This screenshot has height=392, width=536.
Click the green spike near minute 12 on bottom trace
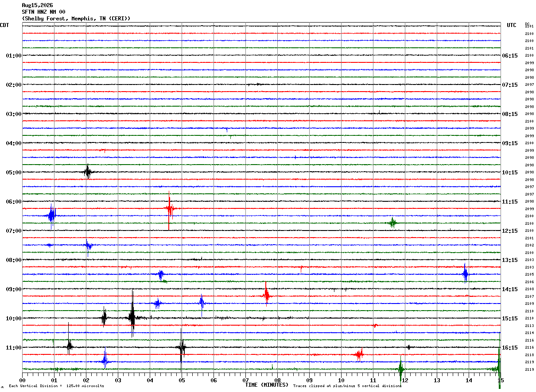(x=401, y=369)
